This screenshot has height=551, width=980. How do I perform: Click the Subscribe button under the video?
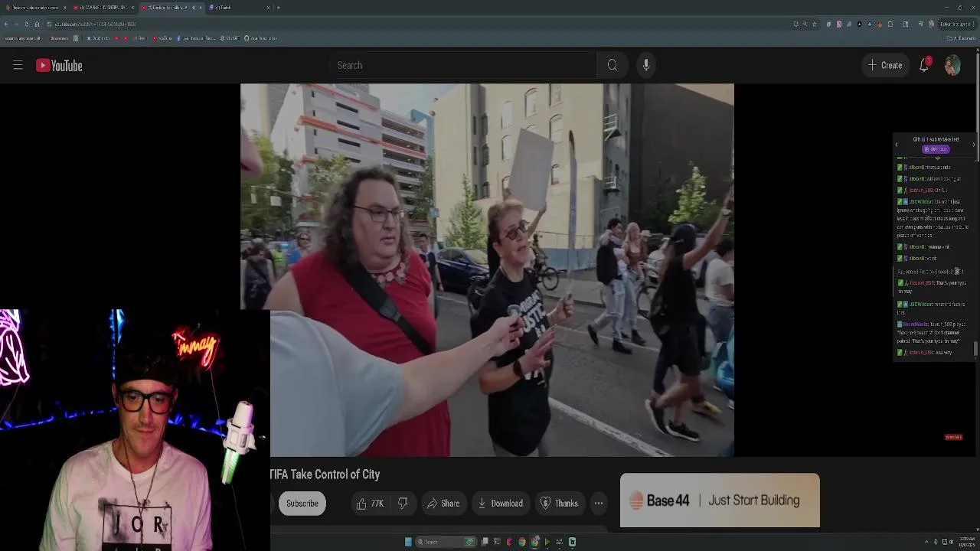click(x=302, y=503)
